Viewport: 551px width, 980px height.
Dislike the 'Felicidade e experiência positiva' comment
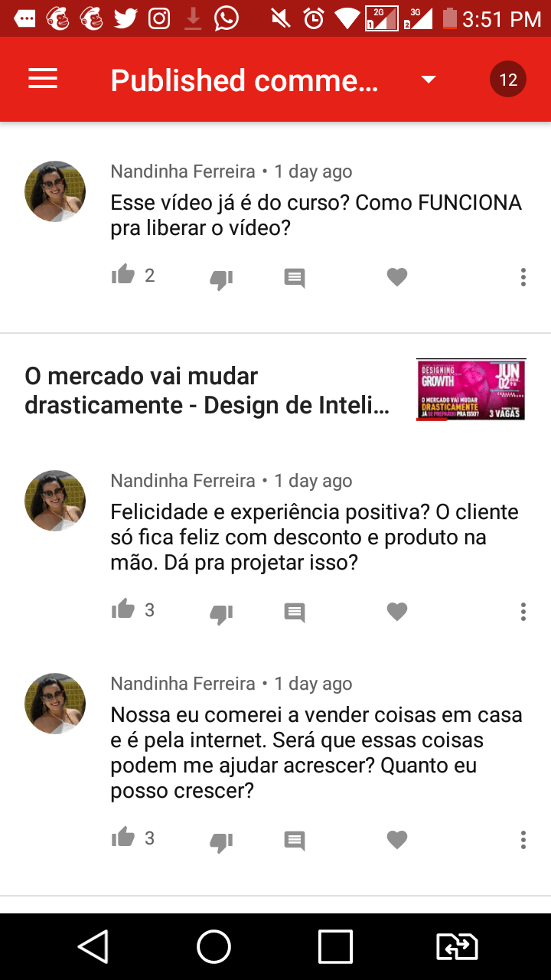point(221,613)
